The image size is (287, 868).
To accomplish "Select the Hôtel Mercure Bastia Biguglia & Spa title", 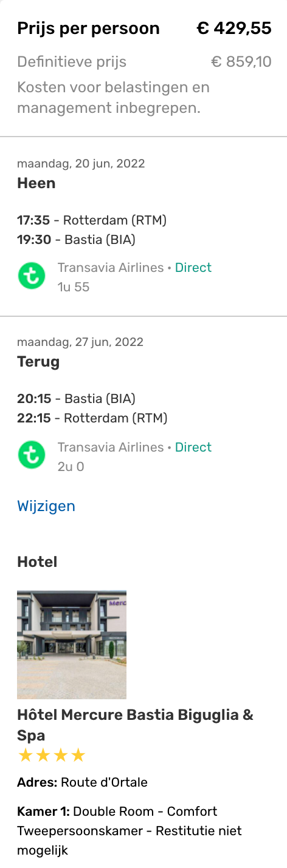I will coord(136,725).
